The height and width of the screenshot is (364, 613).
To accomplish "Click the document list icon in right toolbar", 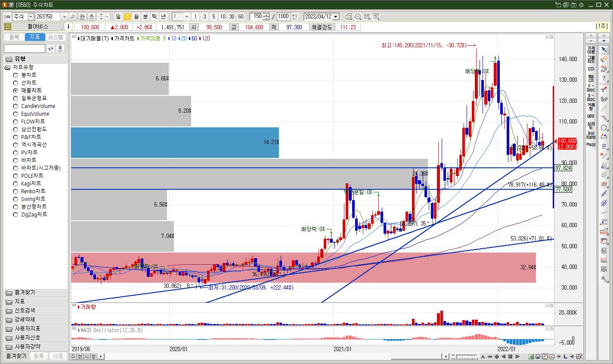I will coord(604,250).
